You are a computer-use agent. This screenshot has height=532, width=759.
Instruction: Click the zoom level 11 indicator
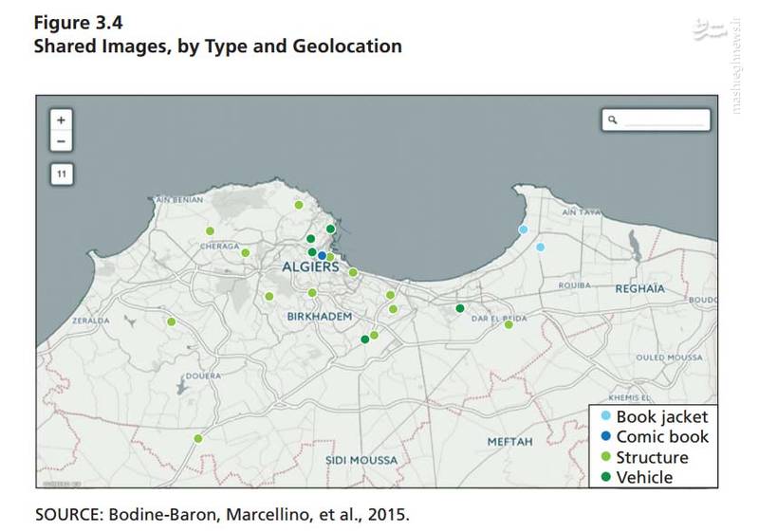point(61,174)
